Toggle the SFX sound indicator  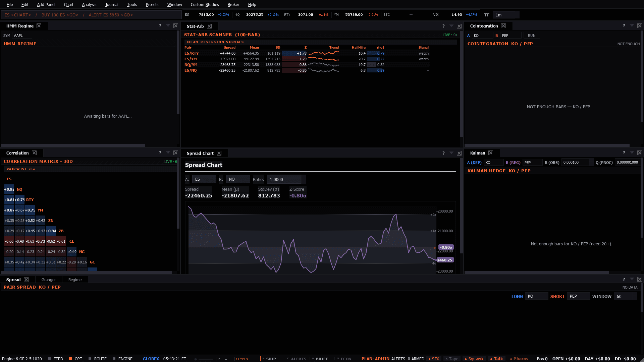pyautogui.click(x=434, y=359)
